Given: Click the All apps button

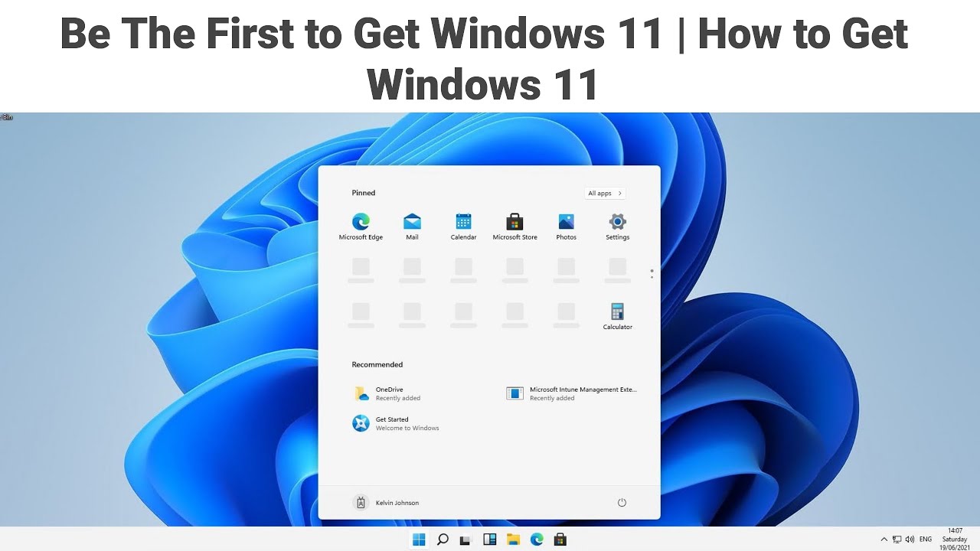Looking at the screenshot, I should pos(605,194).
